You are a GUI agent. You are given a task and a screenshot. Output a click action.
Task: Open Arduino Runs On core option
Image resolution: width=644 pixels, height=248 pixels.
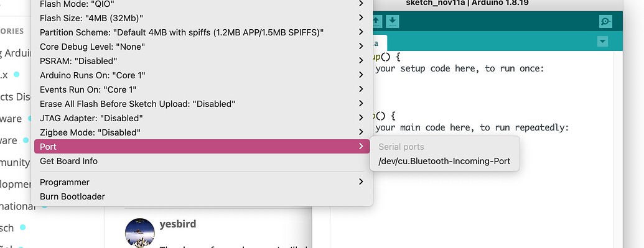click(x=202, y=75)
